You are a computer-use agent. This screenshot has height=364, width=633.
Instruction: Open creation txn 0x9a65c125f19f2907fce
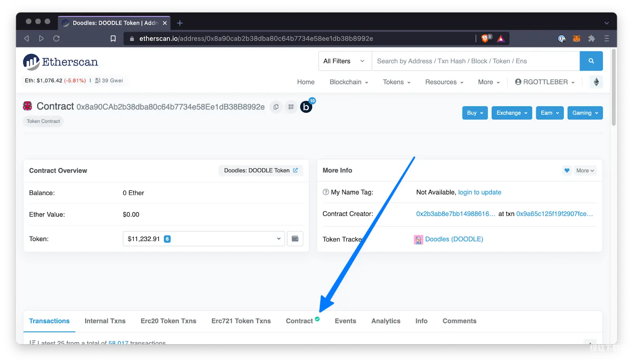click(555, 214)
